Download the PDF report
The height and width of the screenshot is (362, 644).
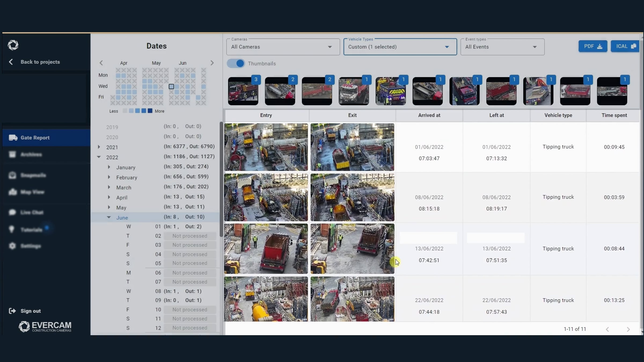(x=593, y=46)
